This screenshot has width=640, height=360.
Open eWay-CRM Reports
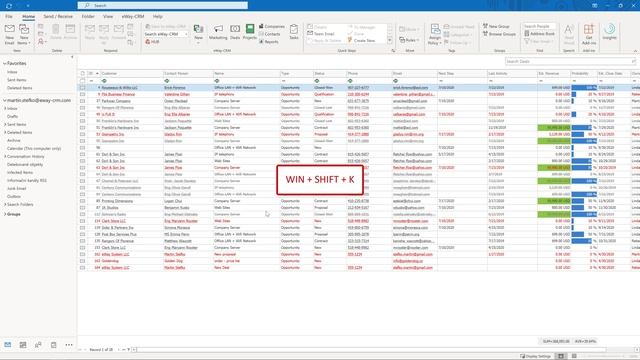[269, 42]
